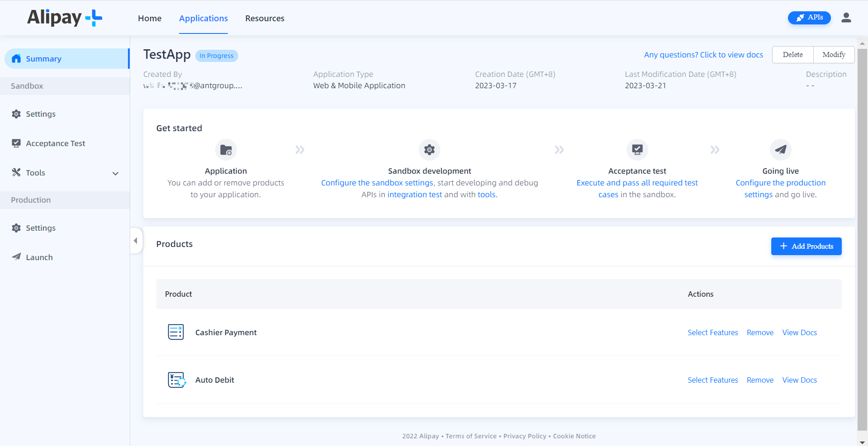
Task: Click the Cashier Payment product icon
Action: pyautogui.click(x=176, y=332)
